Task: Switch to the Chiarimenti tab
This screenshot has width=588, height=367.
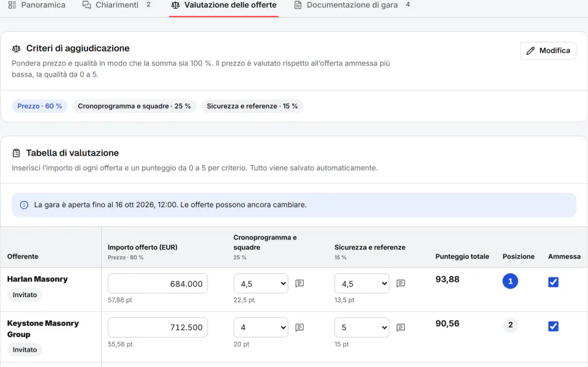Action: 116,6
